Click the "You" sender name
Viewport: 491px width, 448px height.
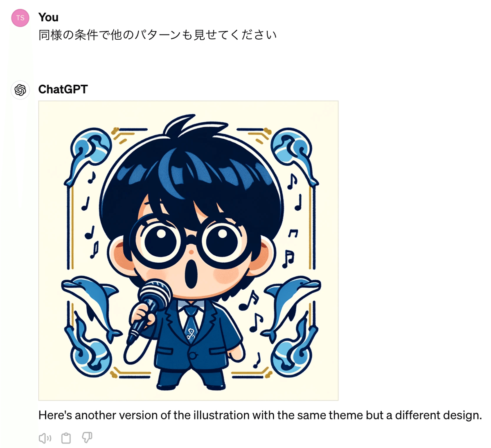coord(48,17)
